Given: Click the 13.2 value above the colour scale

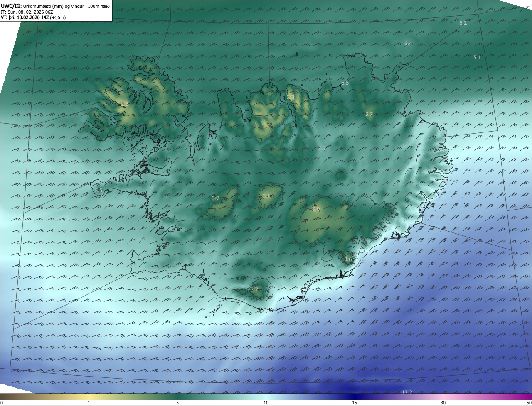Looking at the screenshot, I should pos(407,392).
